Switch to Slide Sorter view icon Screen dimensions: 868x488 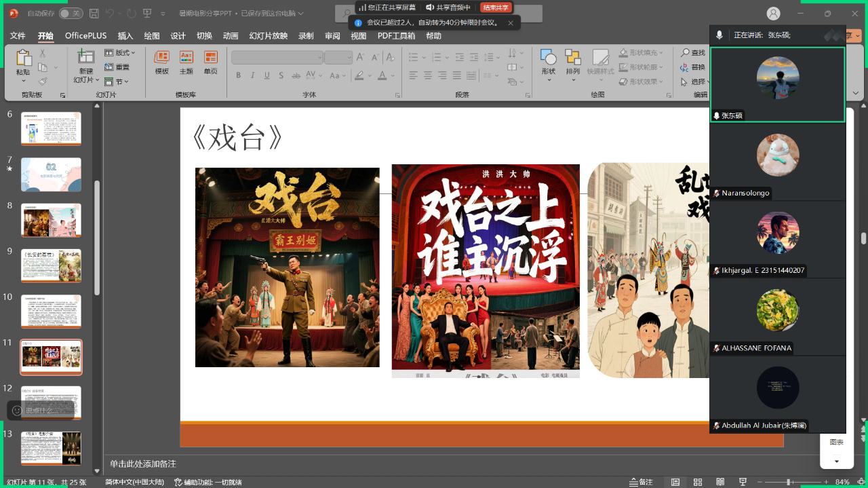coord(698,482)
